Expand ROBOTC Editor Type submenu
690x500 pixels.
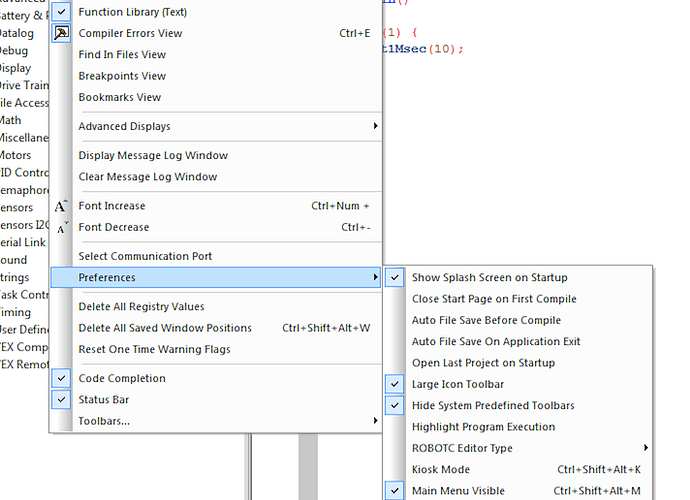click(x=518, y=448)
